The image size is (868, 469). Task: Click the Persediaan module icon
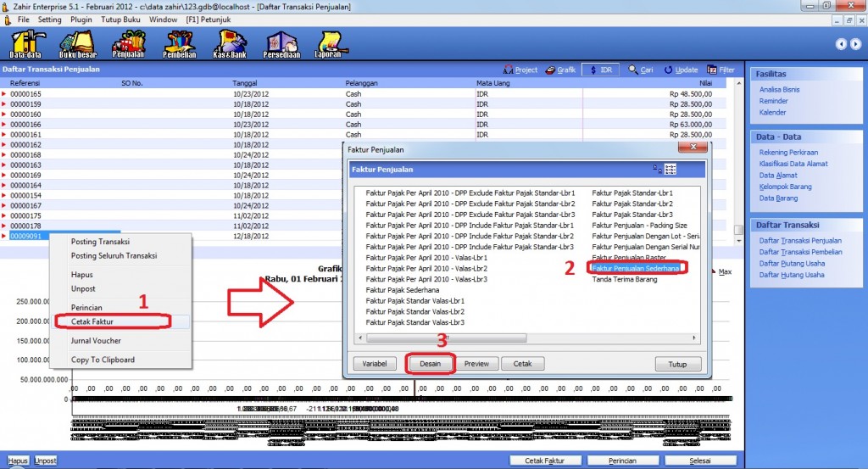point(281,43)
